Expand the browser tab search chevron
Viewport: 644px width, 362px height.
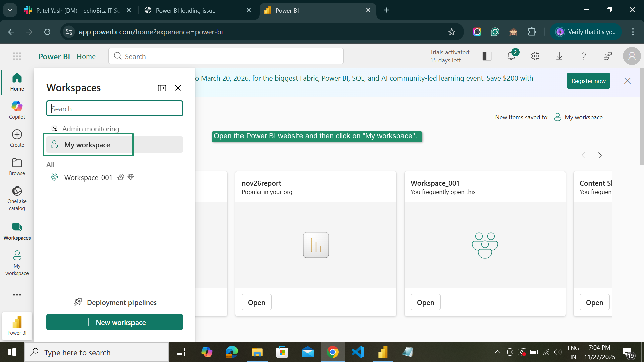pos(10,10)
